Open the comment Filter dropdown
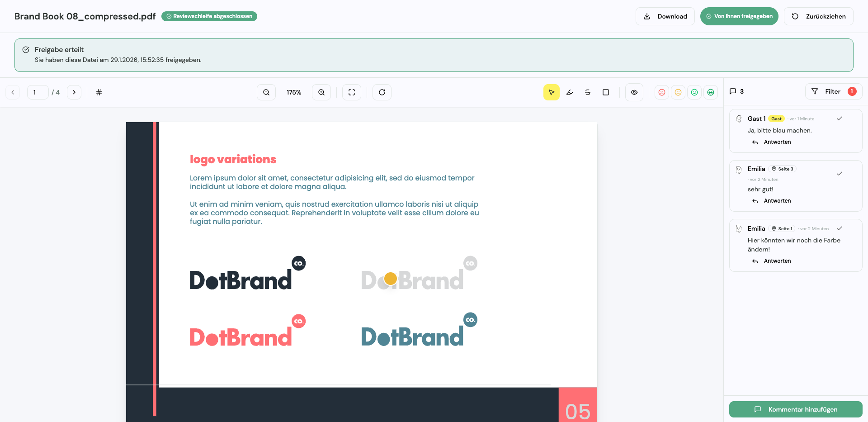 tap(832, 91)
